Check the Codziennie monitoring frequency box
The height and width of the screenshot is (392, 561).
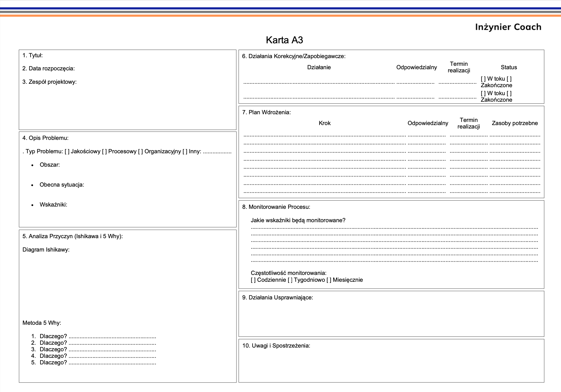(253, 280)
